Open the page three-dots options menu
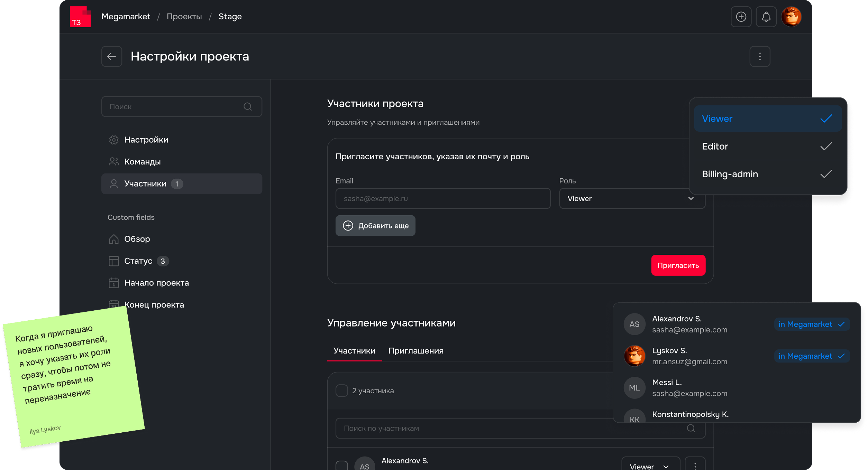 (x=760, y=56)
